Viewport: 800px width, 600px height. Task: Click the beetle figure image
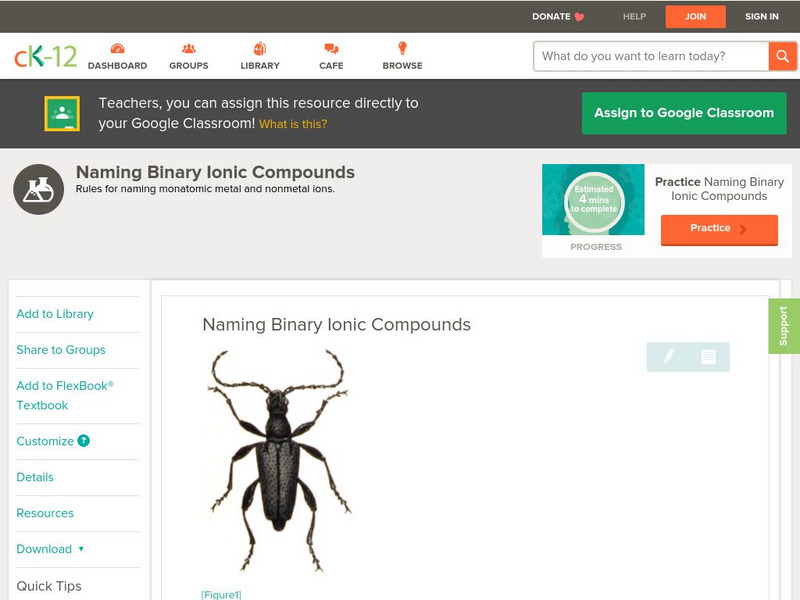click(279, 460)
